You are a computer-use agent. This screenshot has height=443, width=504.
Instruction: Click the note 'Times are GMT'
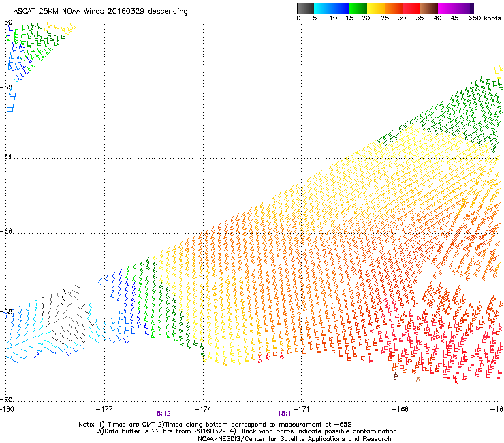(x=131, y=425)
